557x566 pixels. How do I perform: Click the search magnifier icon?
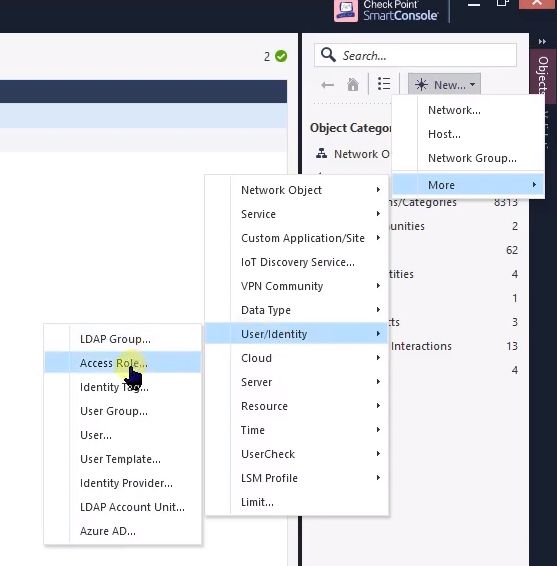point(328,55)
